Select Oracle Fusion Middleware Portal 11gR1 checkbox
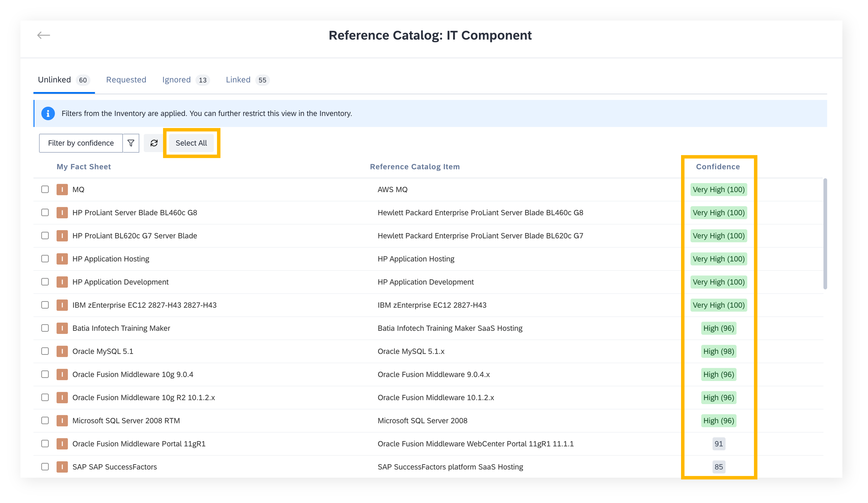This screenshot has height=503, width=868. [45, 444]
